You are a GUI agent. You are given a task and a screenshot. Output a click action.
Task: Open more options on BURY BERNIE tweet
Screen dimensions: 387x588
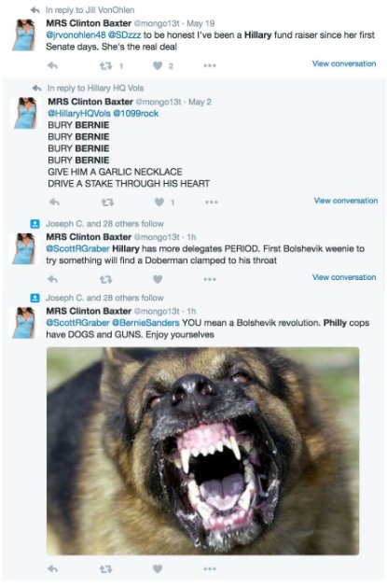[212, 203]
